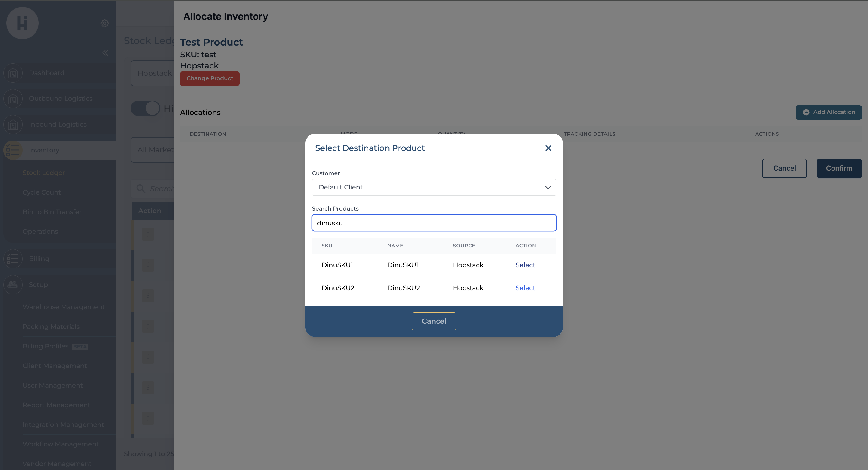Toggle the switch below Hopstack filter

pyautogui.click(x=145, y=109)
